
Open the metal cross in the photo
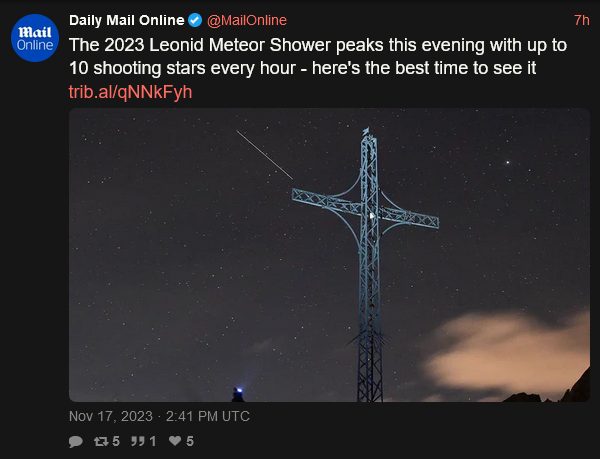[368, 264]
